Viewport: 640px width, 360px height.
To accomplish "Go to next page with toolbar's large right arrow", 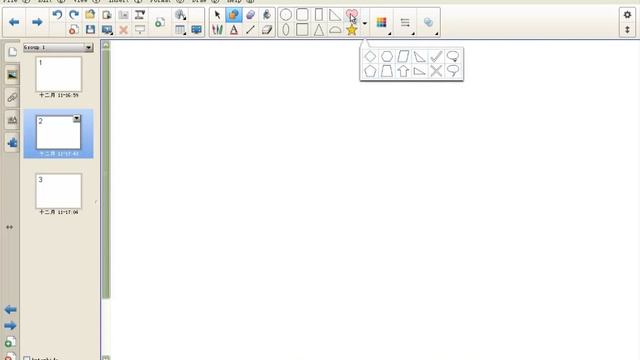I will coord(37,22).
